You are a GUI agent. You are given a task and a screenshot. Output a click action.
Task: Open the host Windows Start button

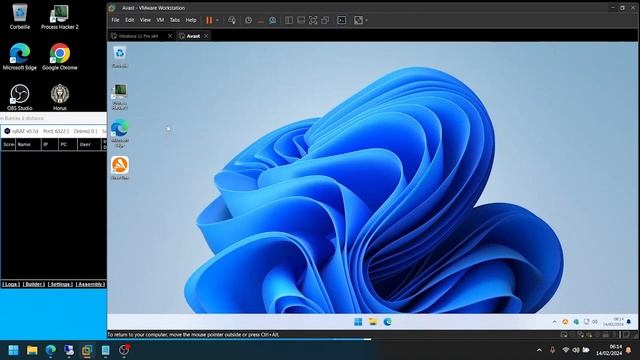pos(13,350)
